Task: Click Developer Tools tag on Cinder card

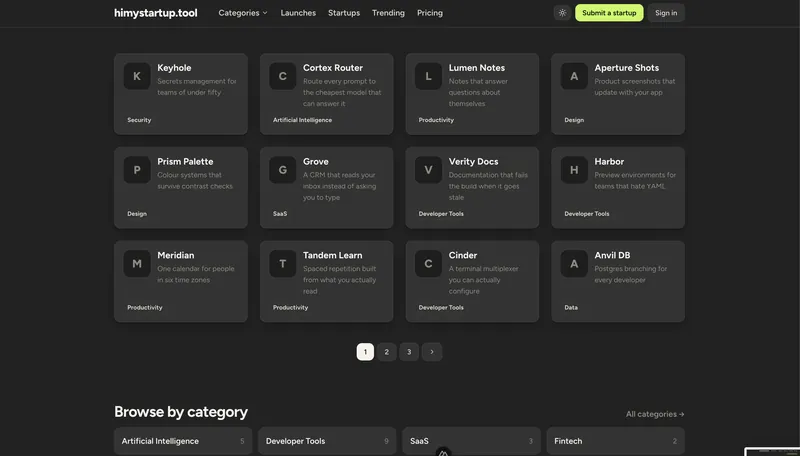Action: 441,308
